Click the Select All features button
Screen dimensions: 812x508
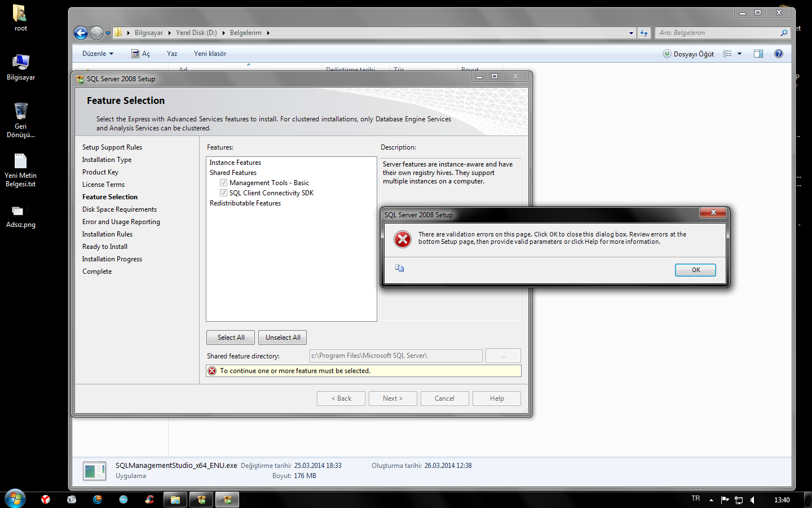[231, 338]
